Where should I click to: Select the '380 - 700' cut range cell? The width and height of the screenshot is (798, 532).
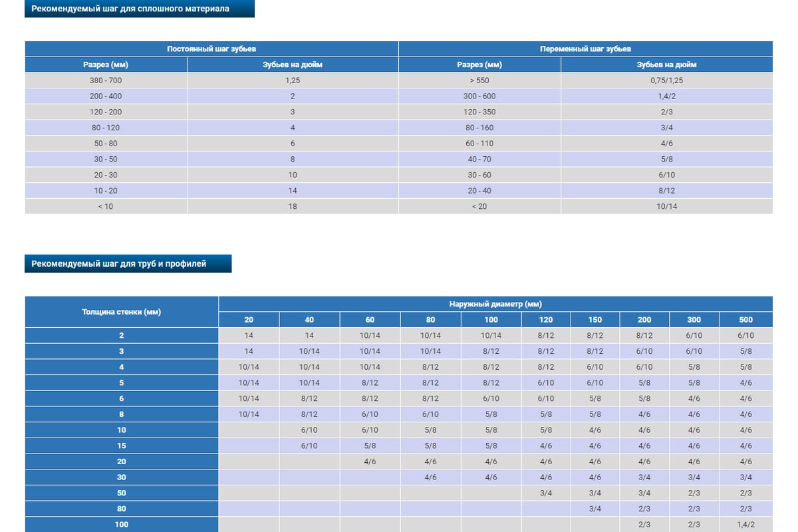click(106, 80)
